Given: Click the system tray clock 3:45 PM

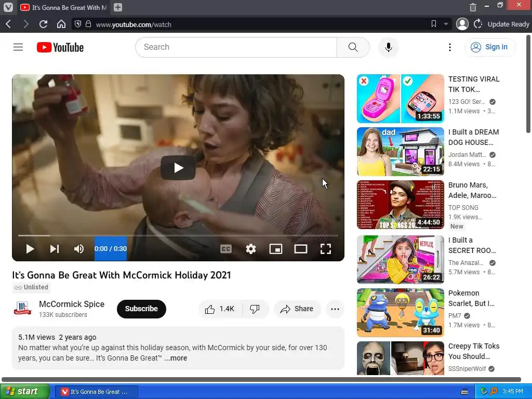Looking at the screenshot, I should click(x=513, y=391).
